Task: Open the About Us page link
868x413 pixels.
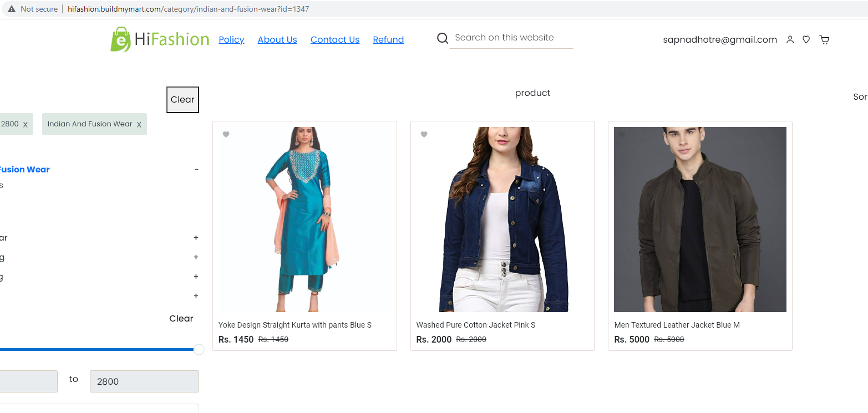Action: (277, 39)
